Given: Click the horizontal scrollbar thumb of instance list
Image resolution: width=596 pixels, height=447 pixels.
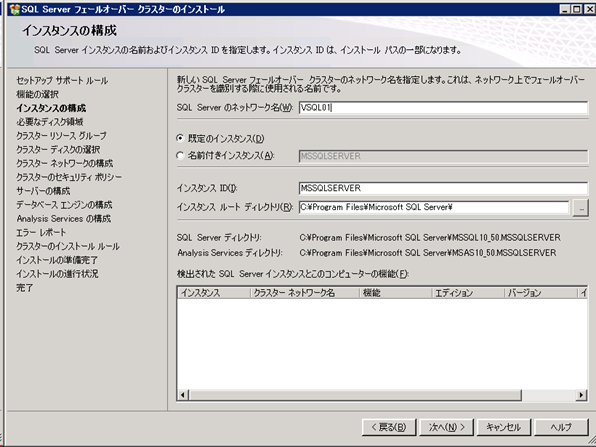Looking at the screenshot, I should pos(355,395).
